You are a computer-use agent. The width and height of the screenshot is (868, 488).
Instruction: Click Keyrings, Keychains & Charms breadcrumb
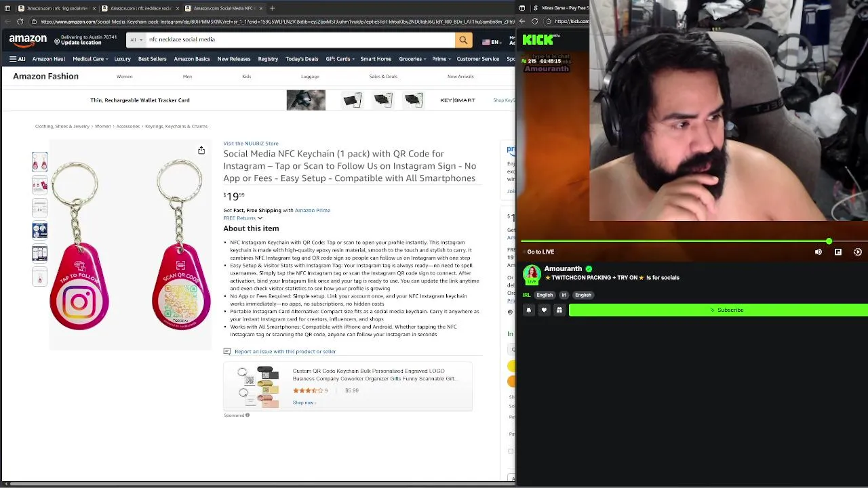pyautogui.click(x=176, y=126)
